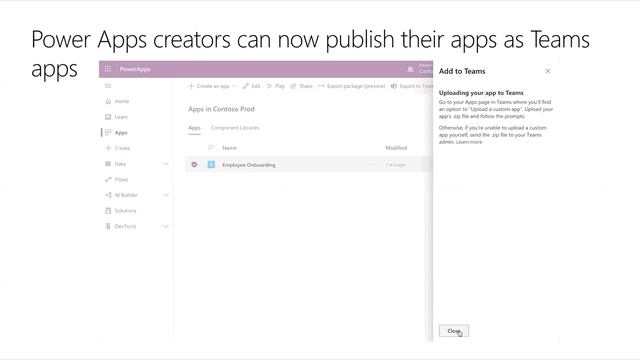640x360 pixels.
Task: Click Export to Teams command
Action: 411,86
